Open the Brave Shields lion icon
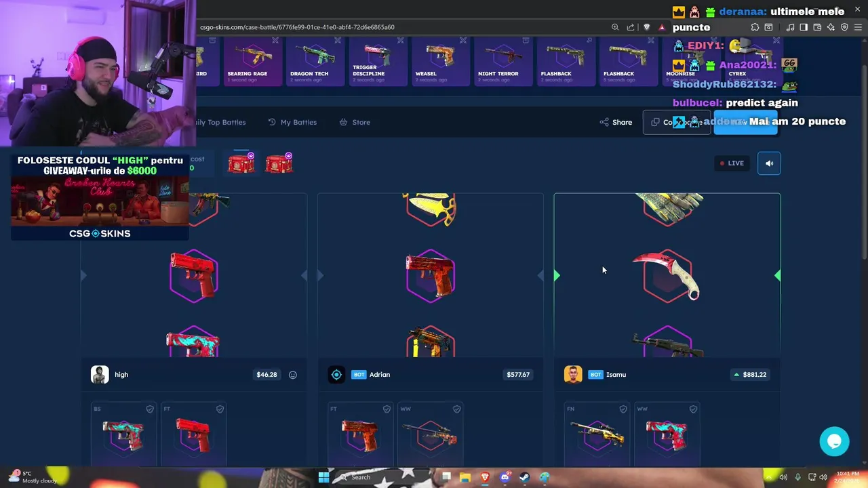 (646, 27)
